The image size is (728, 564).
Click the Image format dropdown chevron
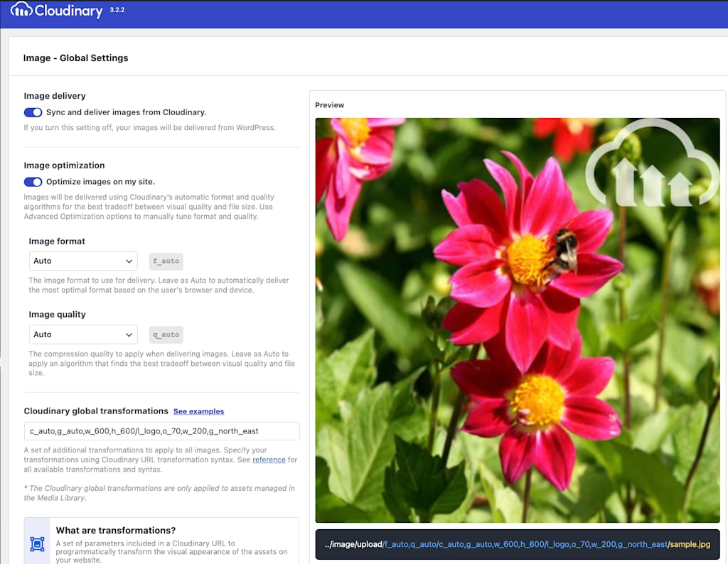click(129, 261)
